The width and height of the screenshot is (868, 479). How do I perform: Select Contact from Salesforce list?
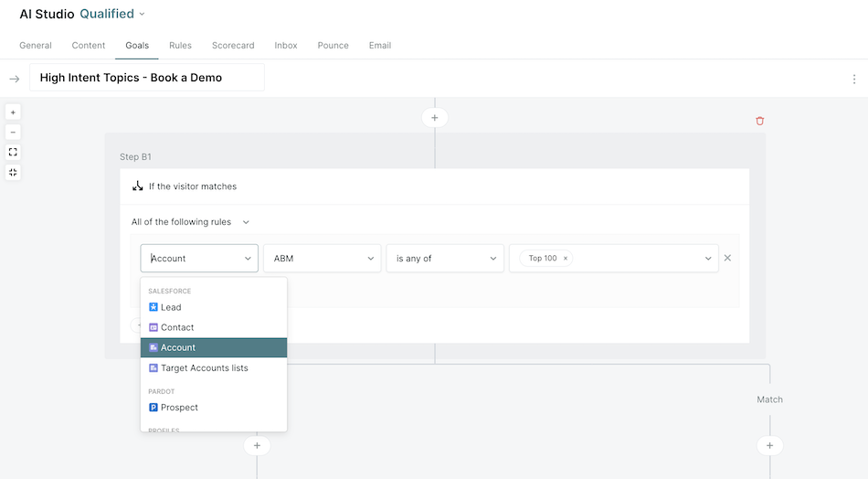coord(214,327)
